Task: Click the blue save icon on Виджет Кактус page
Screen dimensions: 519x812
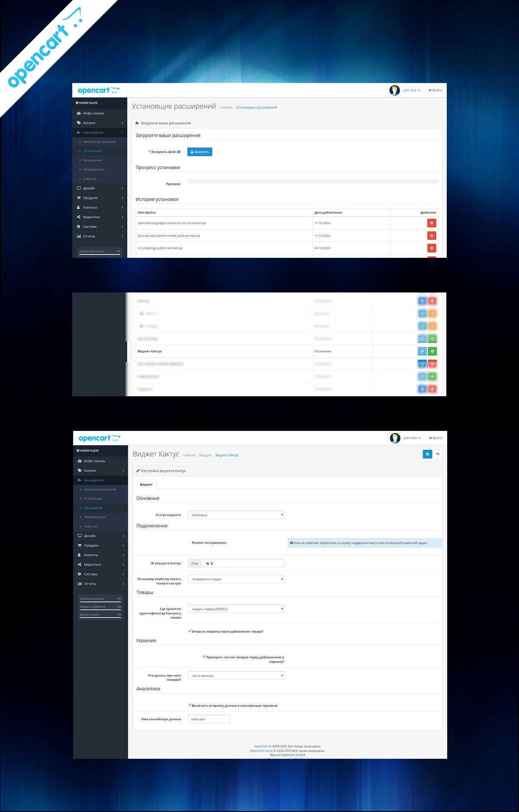Action: coord(427,454)
